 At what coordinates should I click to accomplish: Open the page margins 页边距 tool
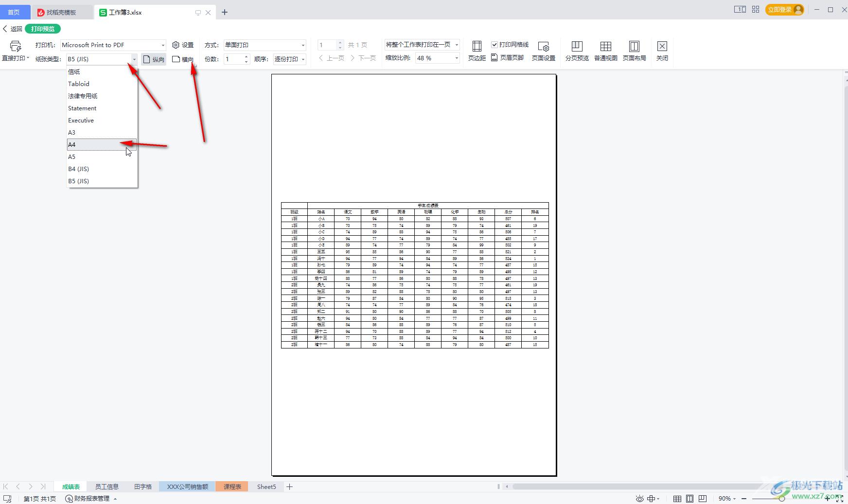477,51
